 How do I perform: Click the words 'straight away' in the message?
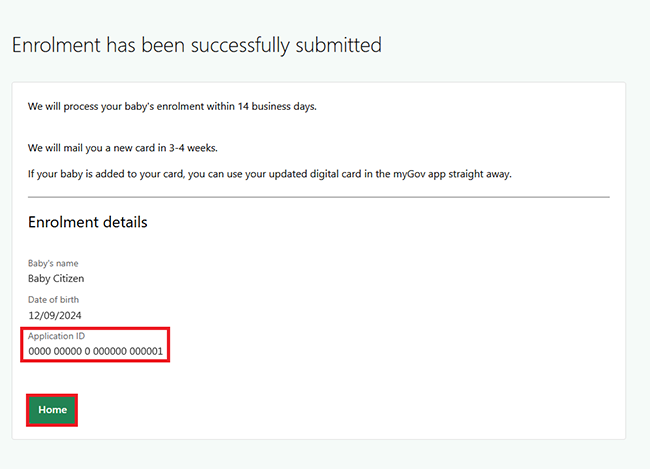[481, 174]
